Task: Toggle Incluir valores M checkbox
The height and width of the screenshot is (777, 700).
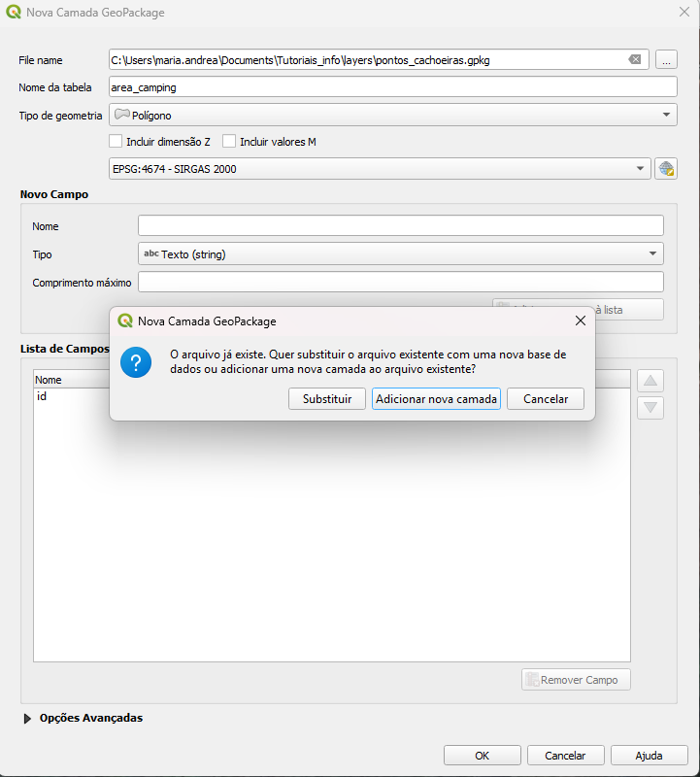Action: pos(229,142)
